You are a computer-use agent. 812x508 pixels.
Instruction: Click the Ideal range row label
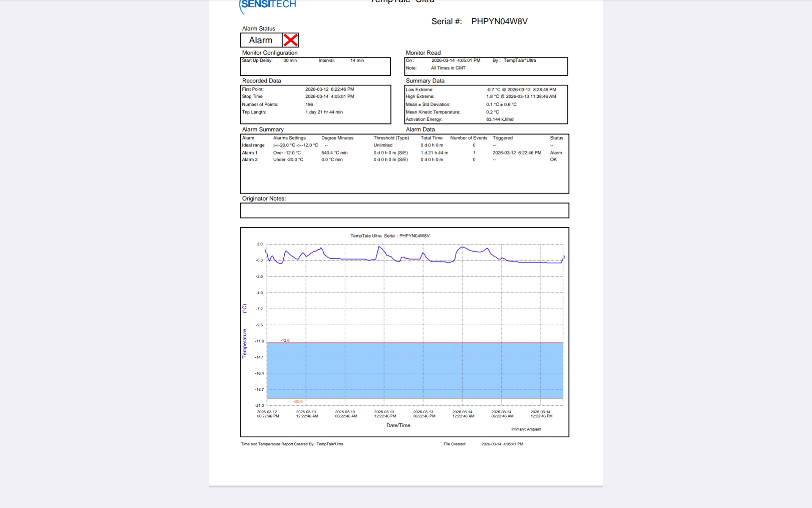point(253,145)
